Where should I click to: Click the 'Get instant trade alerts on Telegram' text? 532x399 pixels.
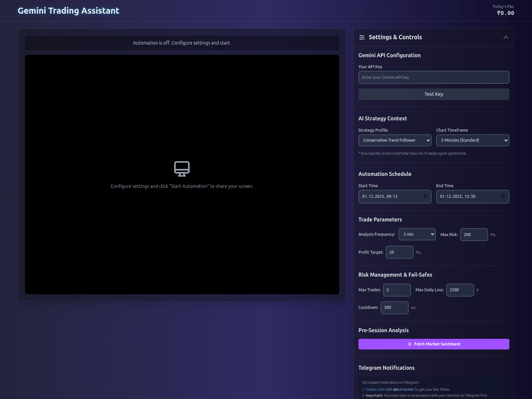click(390, 382)
